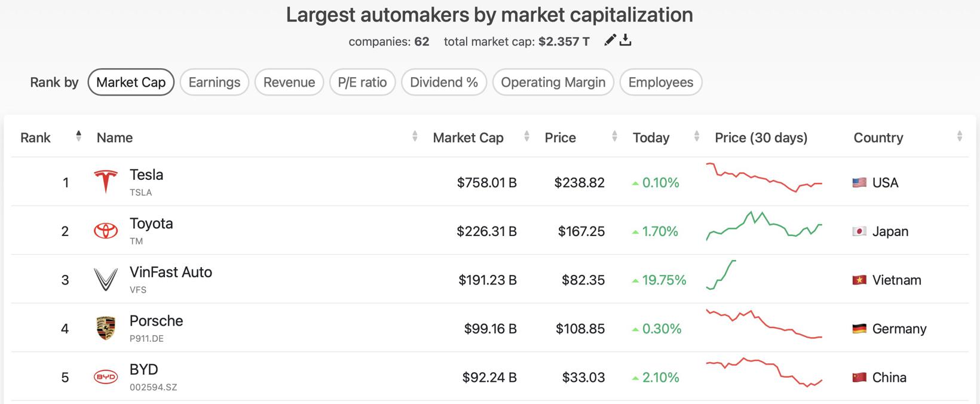Click the download icon beside market cap total

coord(626,40)
